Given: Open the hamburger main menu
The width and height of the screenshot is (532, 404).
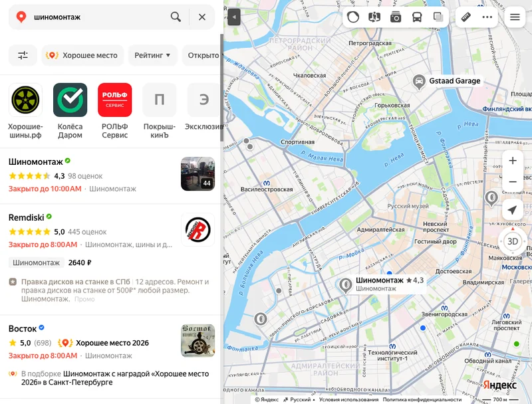Looking at the screenshot, I should click(x=515, y=17).
